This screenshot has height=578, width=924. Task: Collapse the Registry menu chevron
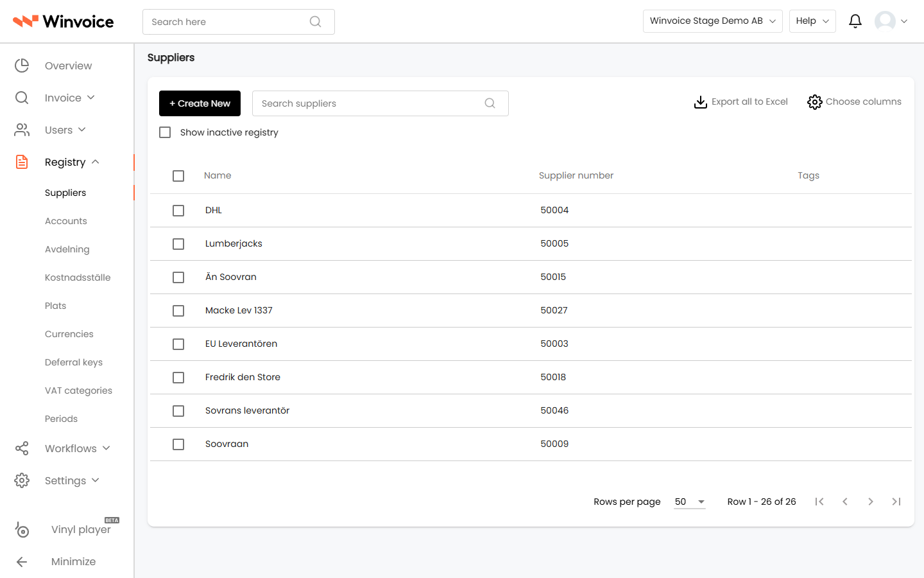[x=95, y=162]
